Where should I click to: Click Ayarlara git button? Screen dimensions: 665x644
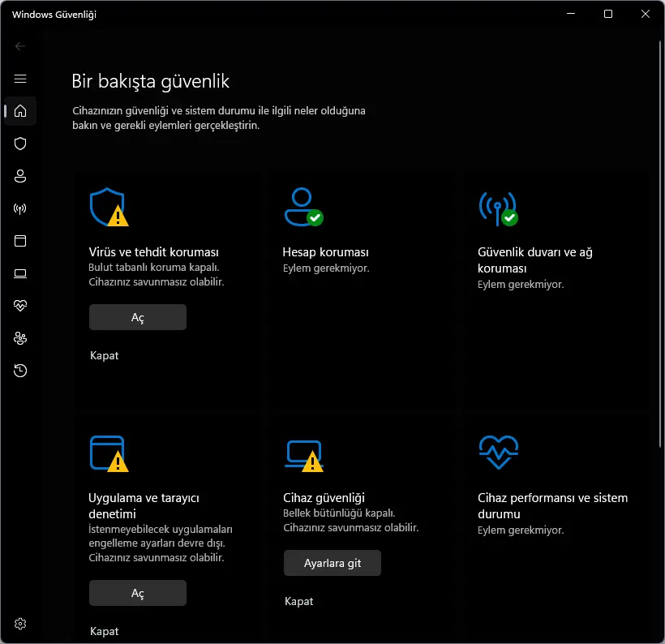coord(332,563)
